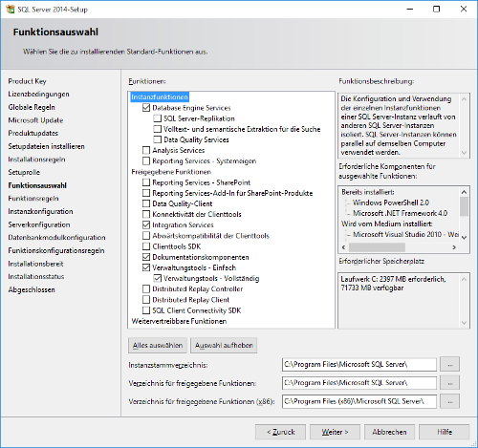This screenshot has height=448, width=478.
Task: Select Product Key step in sidebar
Action: (27, 81)
